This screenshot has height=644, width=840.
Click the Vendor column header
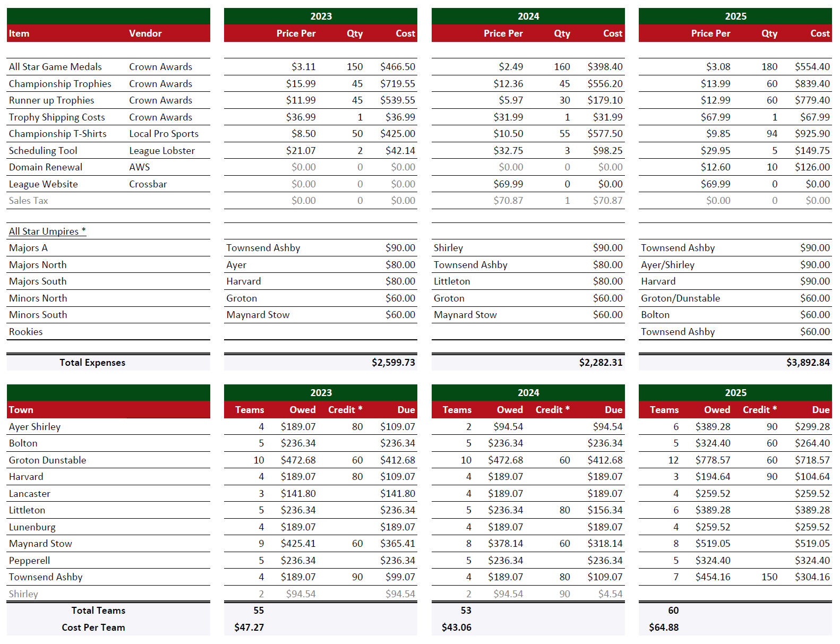(145, 33)
